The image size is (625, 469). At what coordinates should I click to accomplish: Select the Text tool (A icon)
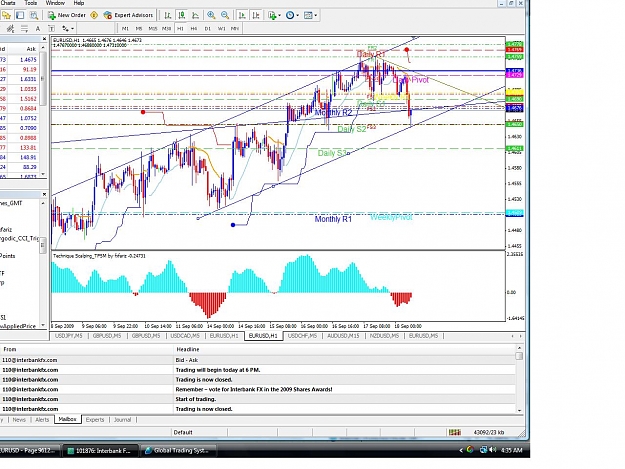coord(38,28)
